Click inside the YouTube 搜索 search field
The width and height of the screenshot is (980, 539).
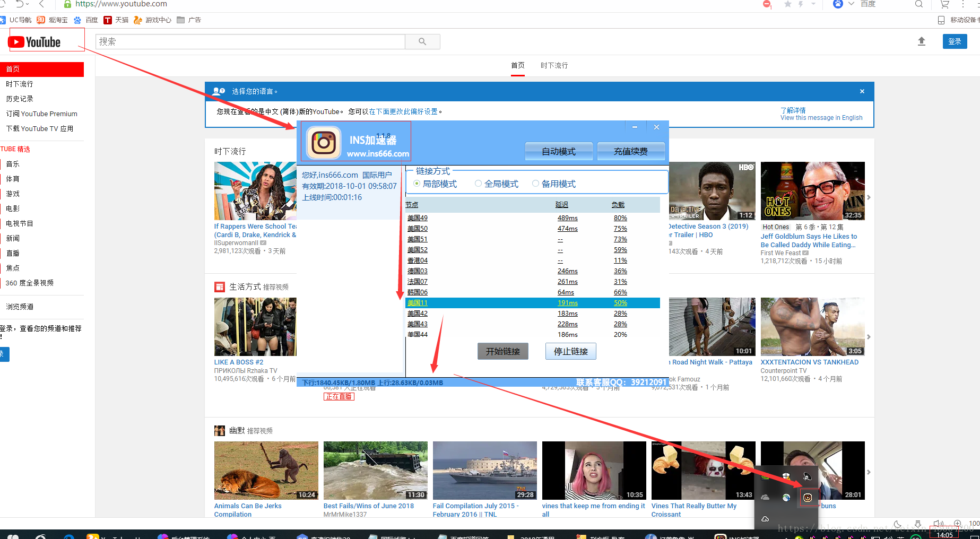pyautogui.click(x=250, y=41)
